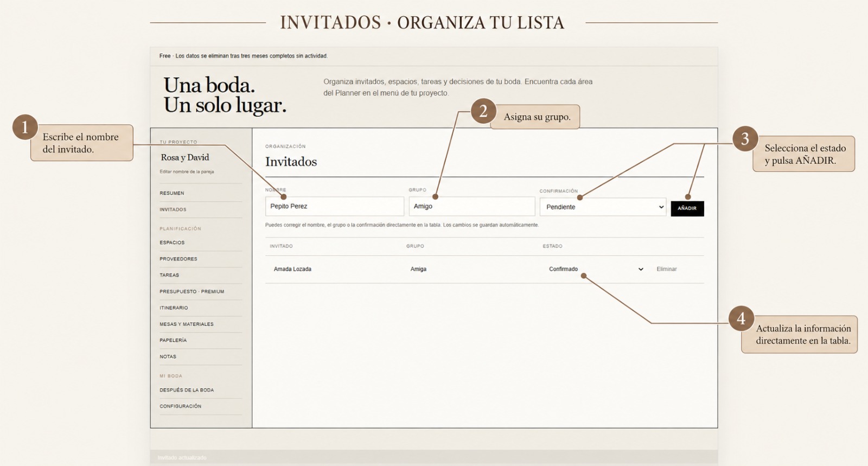Select DESPUÉS DE LA BODA

187,390
